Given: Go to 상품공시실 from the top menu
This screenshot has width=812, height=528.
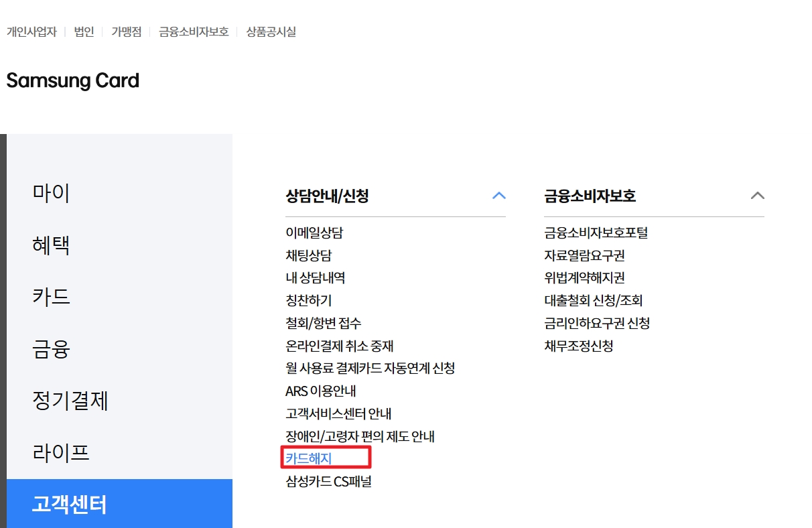Looking at the screenshot, I should pyautogui.click(x=270, y=31).
